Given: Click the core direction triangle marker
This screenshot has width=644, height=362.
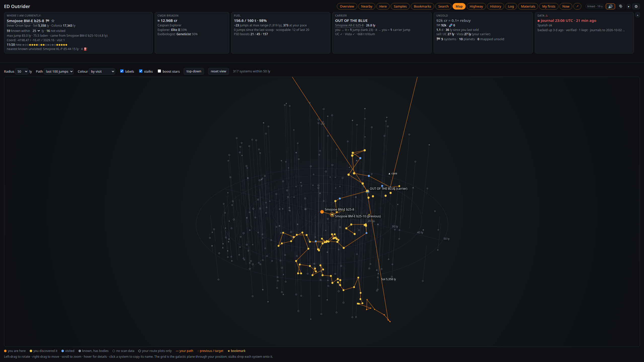Looking at the screenshot, I should tap(389, 174).
